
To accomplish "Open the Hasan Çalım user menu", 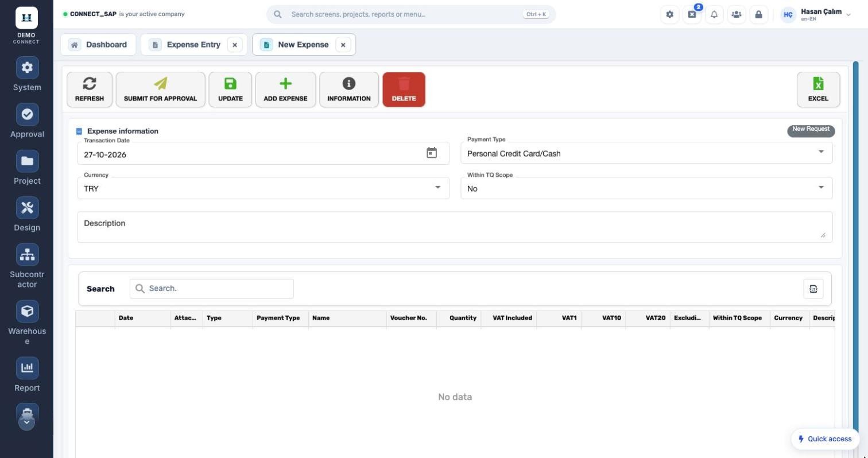I will coord(816,14).
